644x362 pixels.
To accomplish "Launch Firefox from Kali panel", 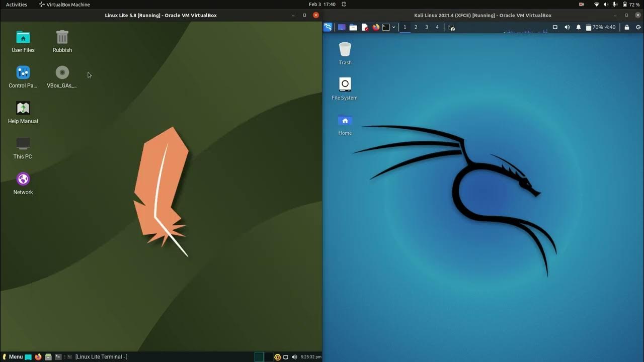I will click(376, 27).
